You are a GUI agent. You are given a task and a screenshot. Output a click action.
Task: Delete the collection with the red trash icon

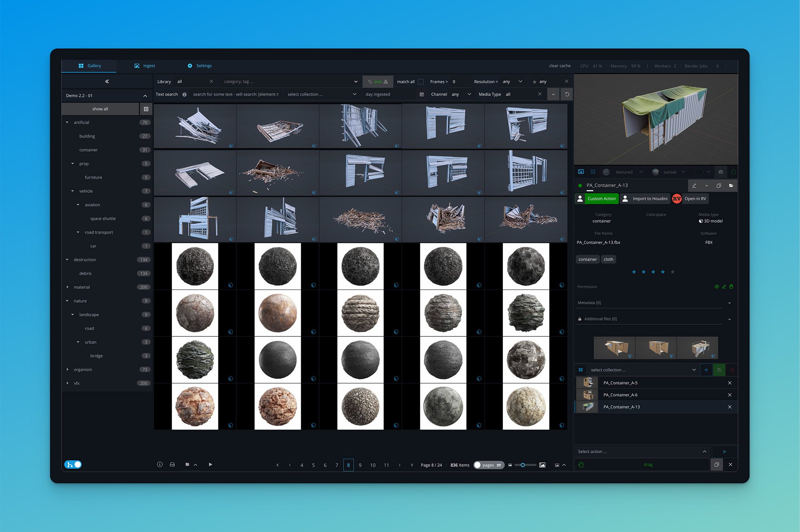tap(732, 370)
